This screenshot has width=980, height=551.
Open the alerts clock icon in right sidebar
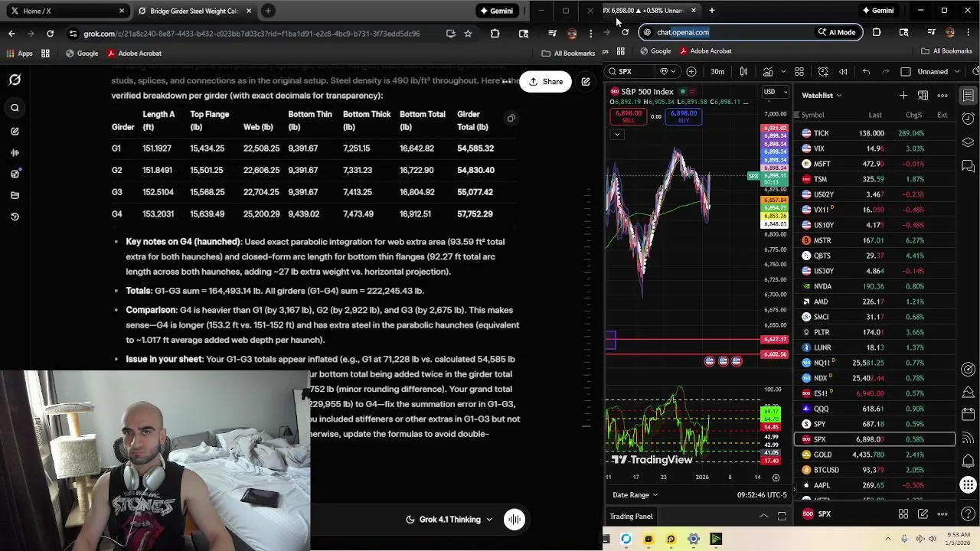pos(969,119)
